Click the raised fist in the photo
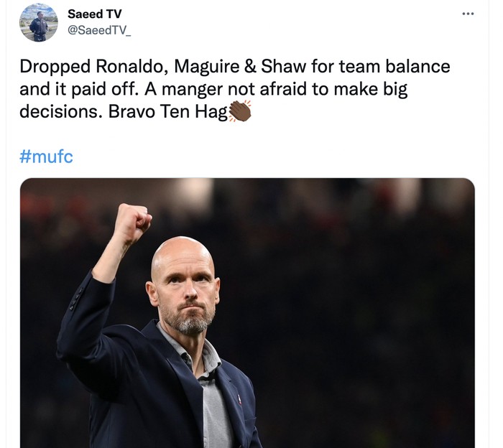Image resolution: width=503 pixels, height=448 pixels. coord(132,223)
